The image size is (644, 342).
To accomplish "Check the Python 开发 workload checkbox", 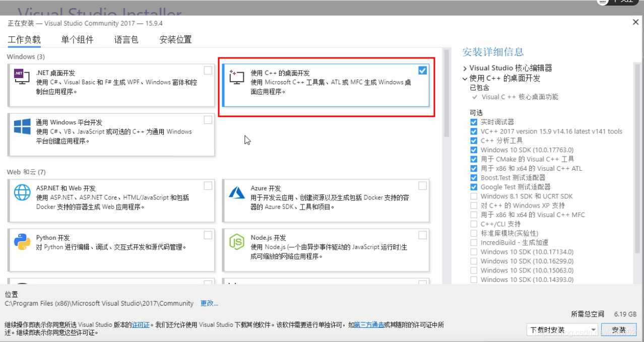I will pyautogui.click(x=208, y=235).
